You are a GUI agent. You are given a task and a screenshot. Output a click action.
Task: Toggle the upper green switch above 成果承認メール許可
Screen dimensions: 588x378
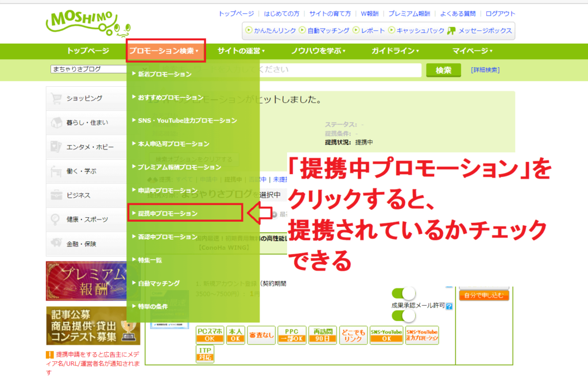(x=404, y=294)
